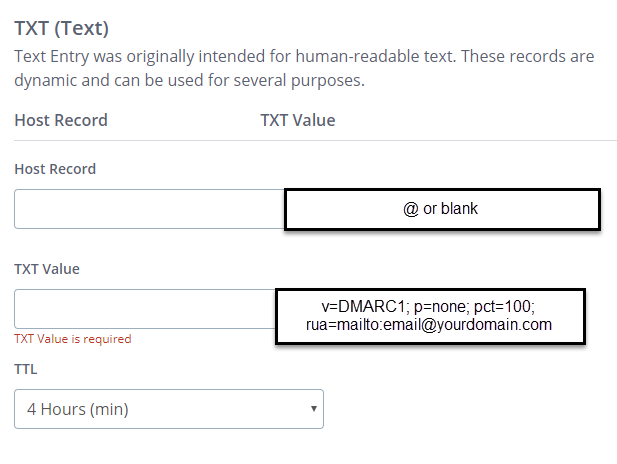Focus the TXT Value text box

[145, 309]
